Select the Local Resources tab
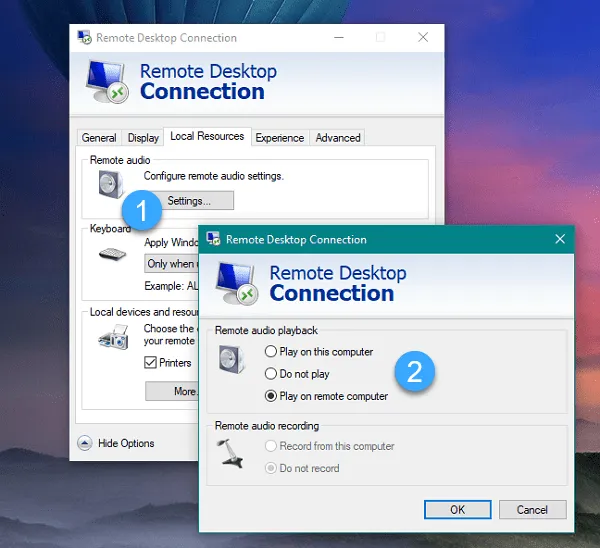Image resolution: width=600 pixels, height=548 pixels. click(207, 136)
